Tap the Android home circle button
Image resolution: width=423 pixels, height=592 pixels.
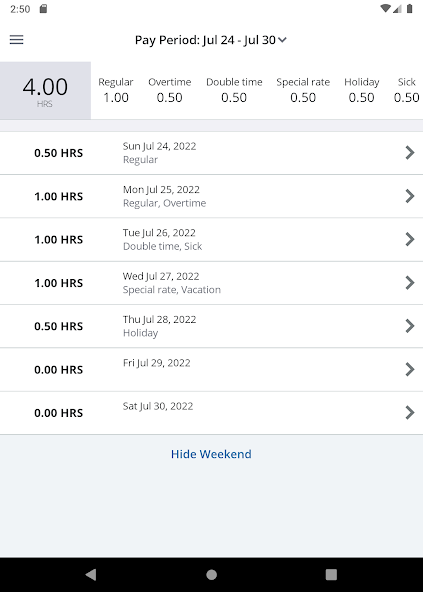[212, 575]
